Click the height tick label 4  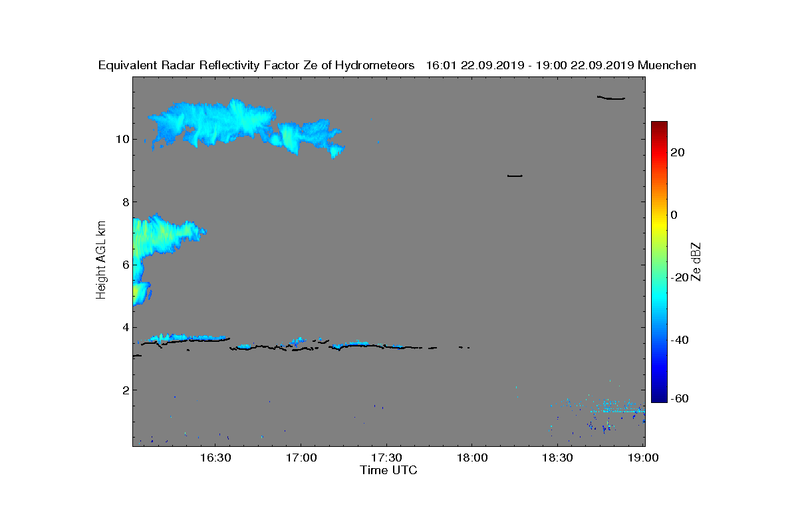coord(124,327)
